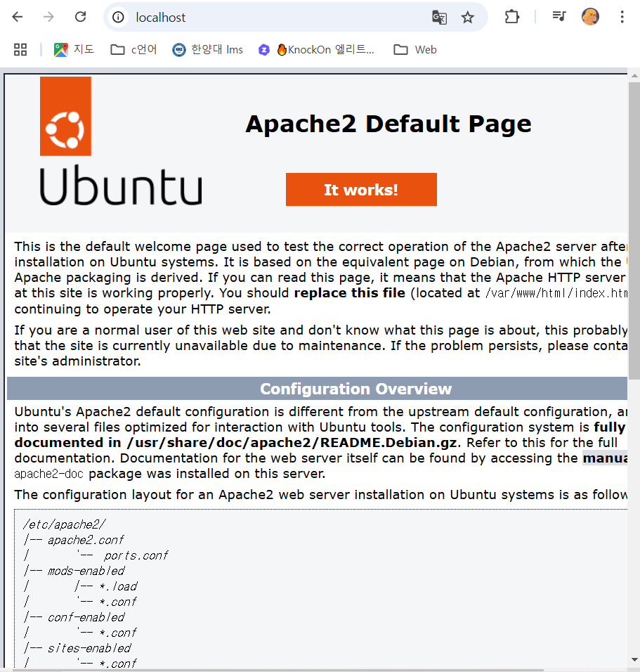The width and height of the screenshot is (640, 672).
Task: Open the media controls icon
Action: click(x=559, y=17)
